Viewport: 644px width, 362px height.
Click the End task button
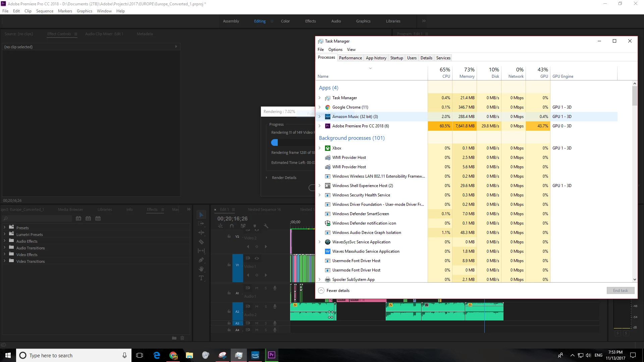click(620, 291)
